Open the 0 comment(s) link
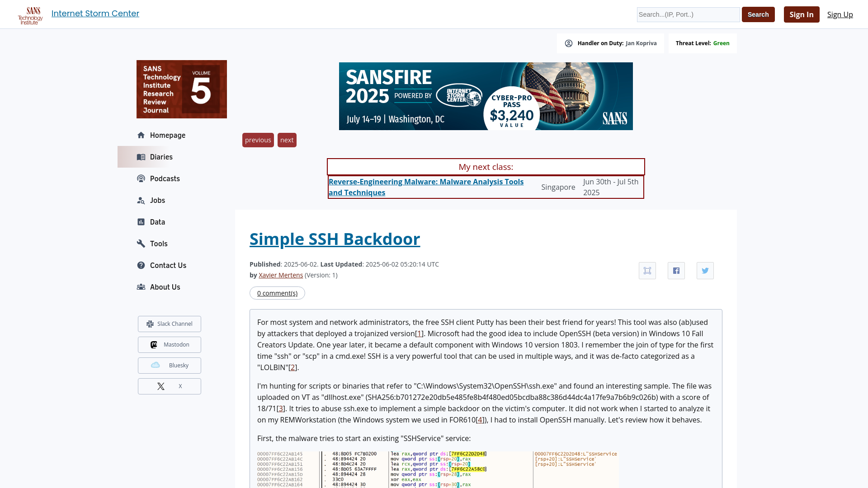868x488 pixels. pos(277,293)
